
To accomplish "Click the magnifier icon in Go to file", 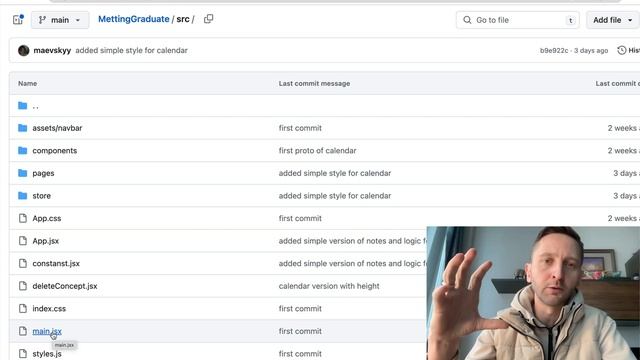I will coord(467,20).
